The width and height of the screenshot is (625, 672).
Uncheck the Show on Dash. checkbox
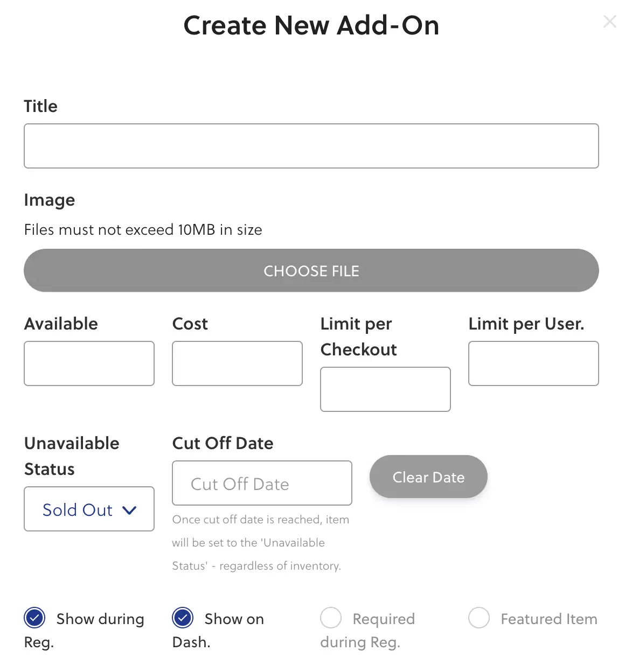tap(183, 618)
